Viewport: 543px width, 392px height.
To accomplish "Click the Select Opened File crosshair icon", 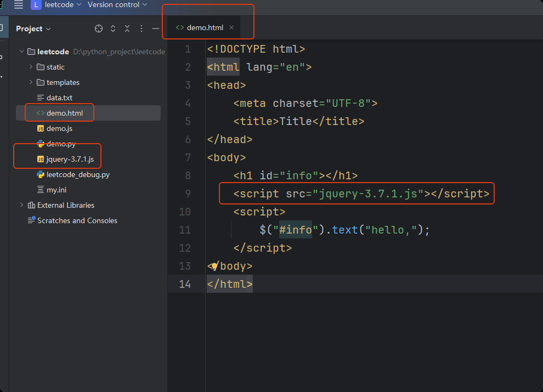I will (x=99, y=29).
